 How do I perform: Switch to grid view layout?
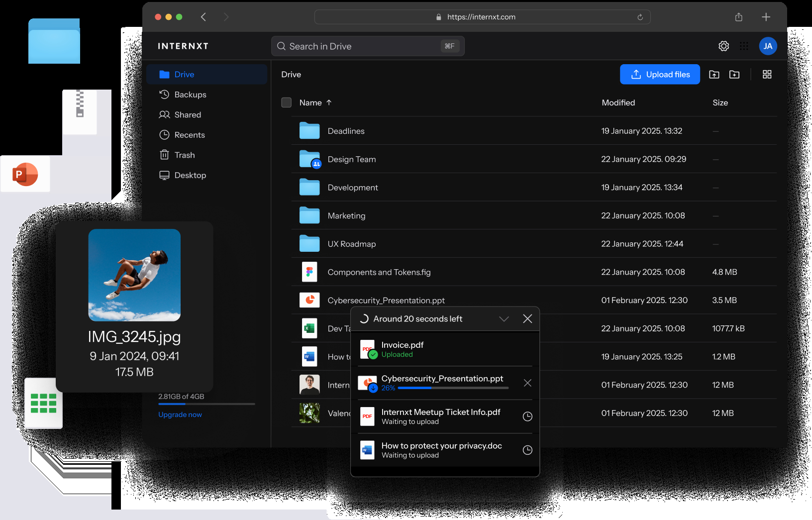coord(767,74)
